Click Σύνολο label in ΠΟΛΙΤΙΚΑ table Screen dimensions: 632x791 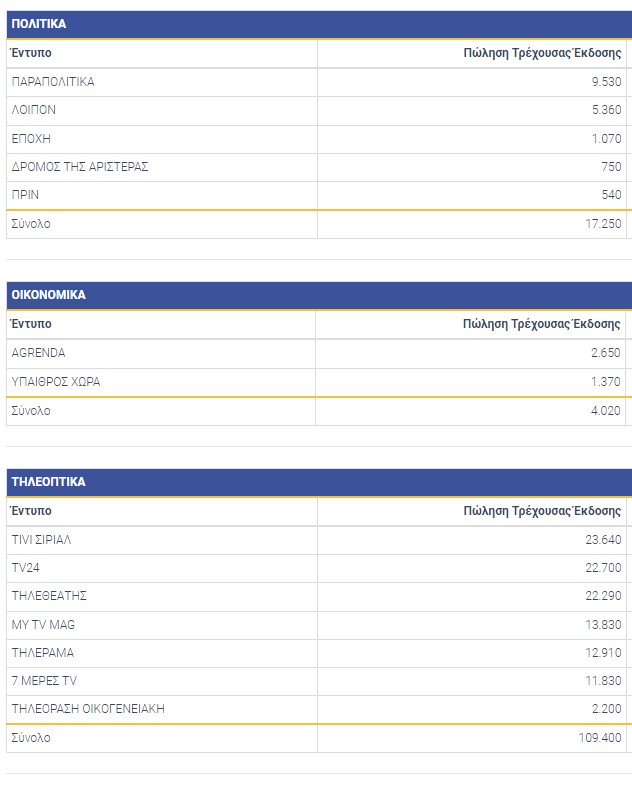(x=31, y=224)
